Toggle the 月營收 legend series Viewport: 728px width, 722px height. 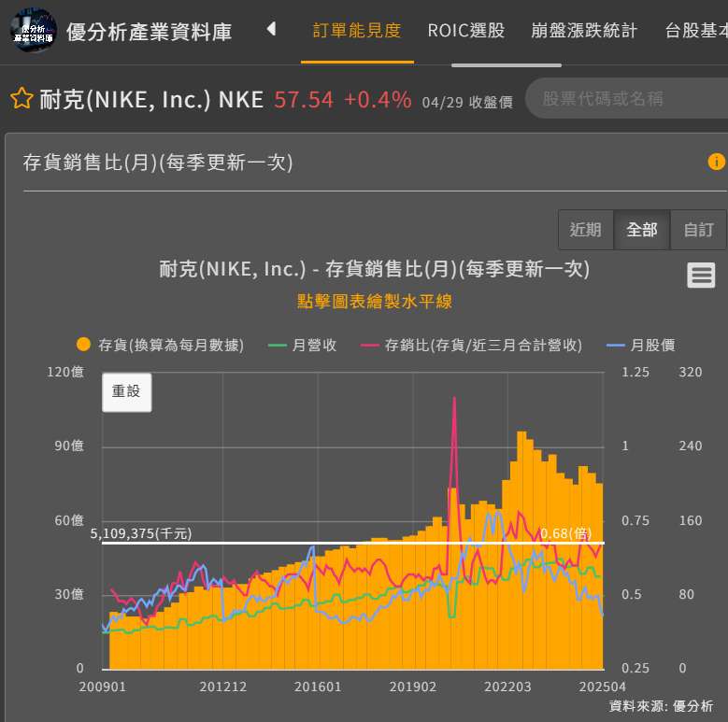pos(302,345)
